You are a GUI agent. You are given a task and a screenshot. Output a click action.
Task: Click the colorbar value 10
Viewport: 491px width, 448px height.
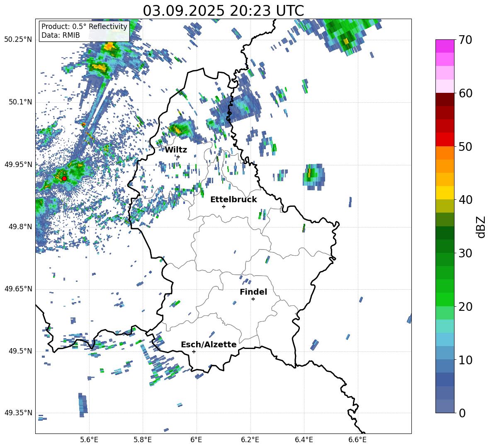point(465,360)
